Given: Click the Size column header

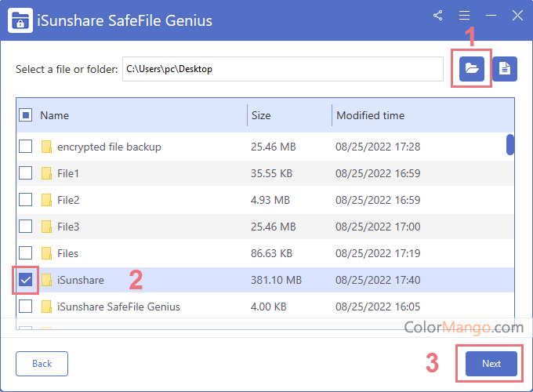Looking at the screenshot, I should point(261,115).
